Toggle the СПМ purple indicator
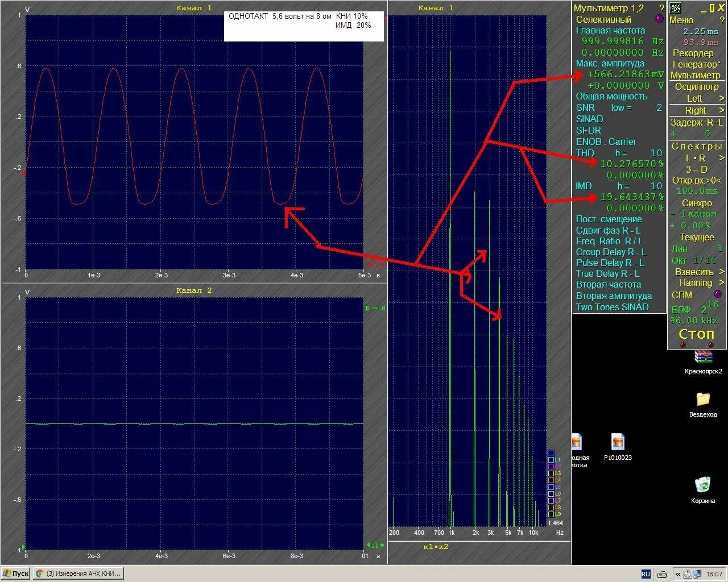The image size is (728, 582). pyautogui.click(x=717, y=294)
